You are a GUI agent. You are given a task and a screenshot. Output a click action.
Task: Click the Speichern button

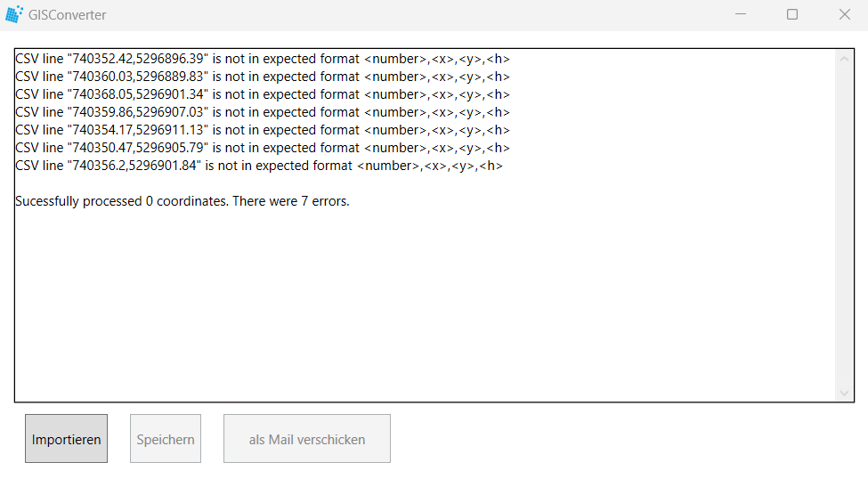pos(166,439)
